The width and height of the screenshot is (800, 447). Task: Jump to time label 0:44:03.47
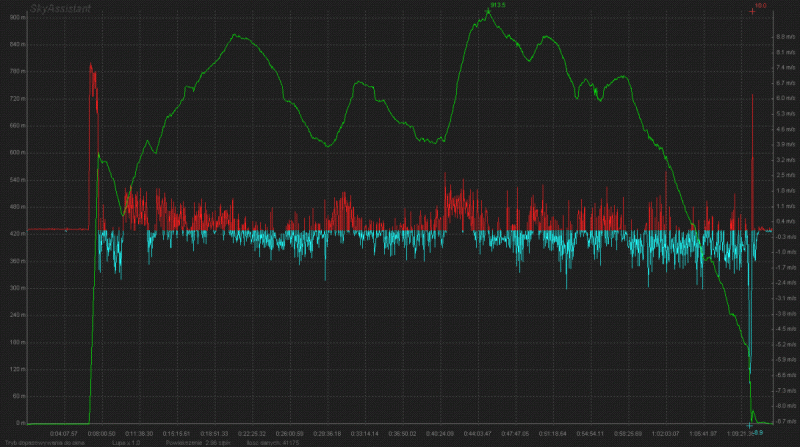click(x=476, y=432)
